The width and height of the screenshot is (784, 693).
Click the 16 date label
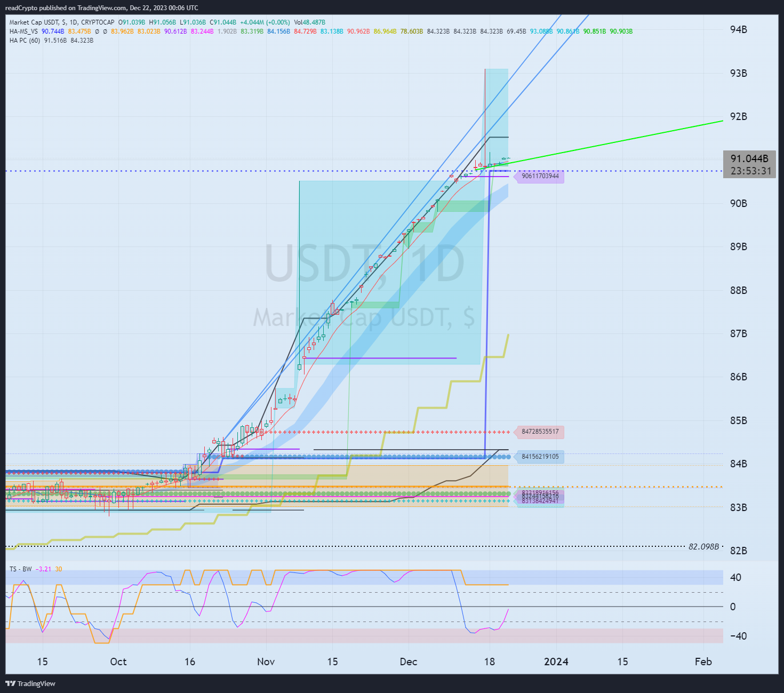click(190, 662)
